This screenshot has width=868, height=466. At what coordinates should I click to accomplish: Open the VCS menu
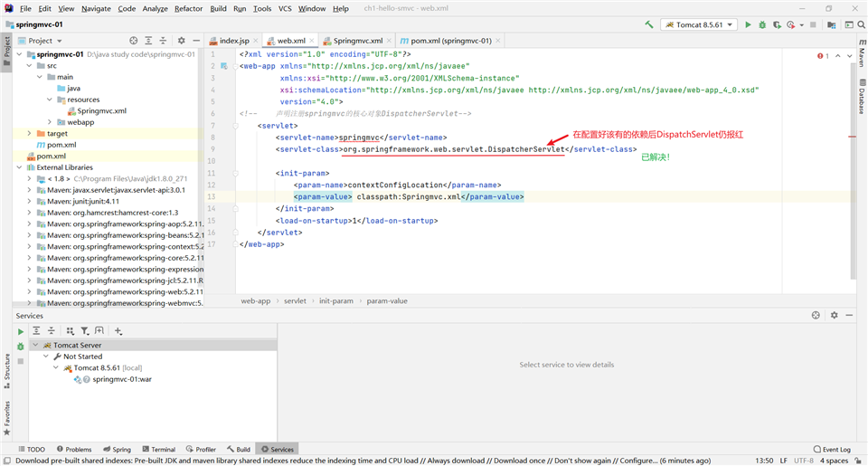[285, 8]
